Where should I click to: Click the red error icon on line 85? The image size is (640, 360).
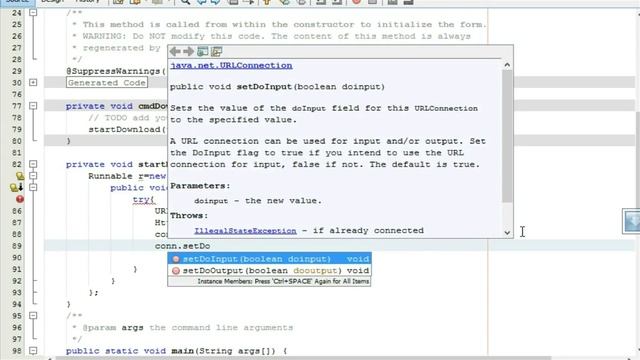click(20, 199)
